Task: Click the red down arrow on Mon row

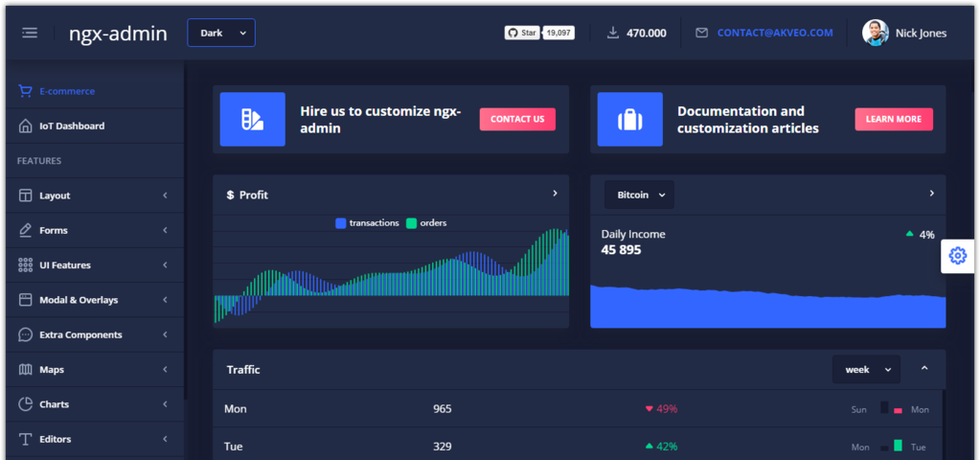Action: coord(649,409)
